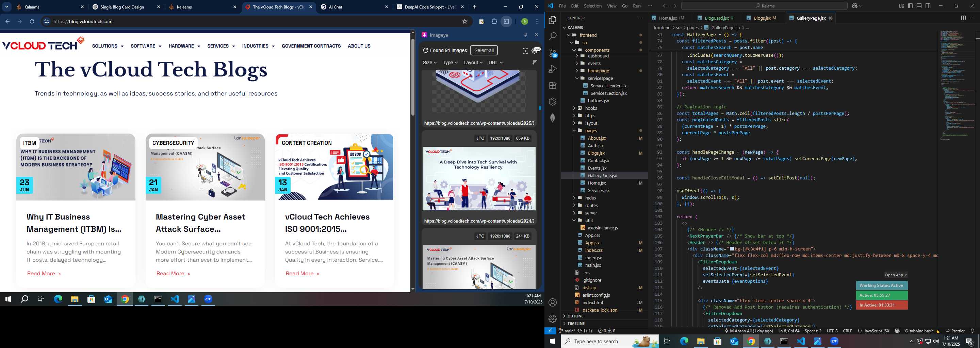Viewport: 980px width, 348px height.
Task: Refresh the Imageye found images list
Action: tap(426, 50)
